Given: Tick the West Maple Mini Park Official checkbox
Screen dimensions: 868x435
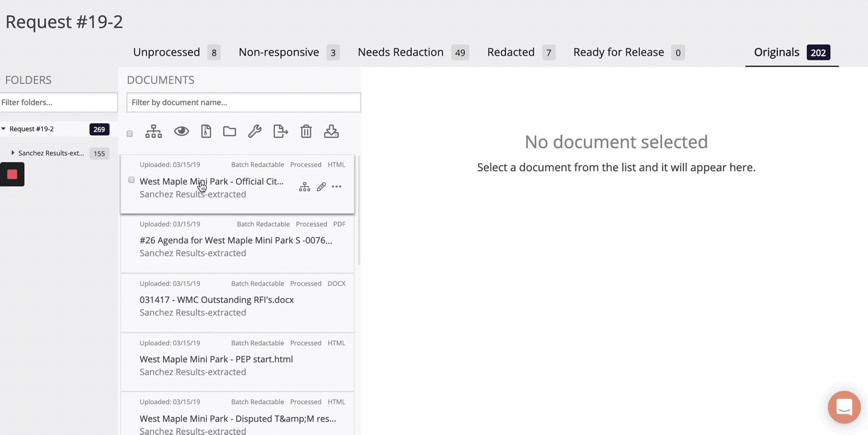Looking at the screenshot, I should pos(132,180).
